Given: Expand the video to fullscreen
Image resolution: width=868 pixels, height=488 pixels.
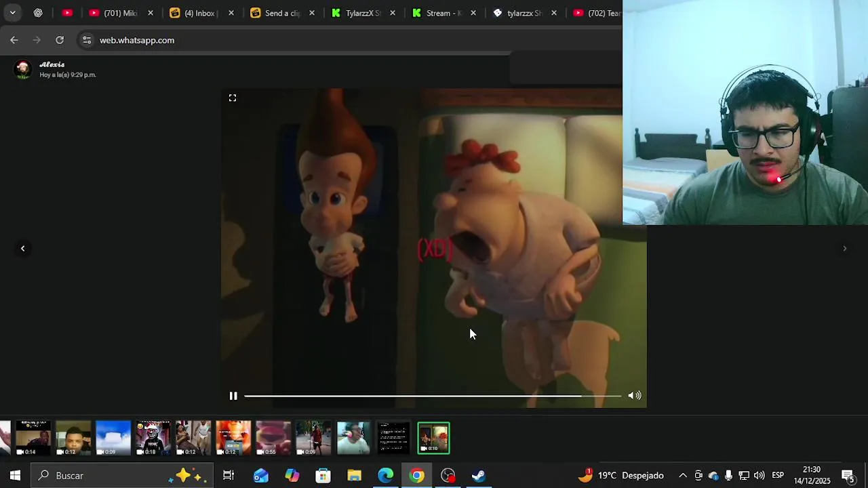Looking at the screenshot, I should (x=233, y=98).
